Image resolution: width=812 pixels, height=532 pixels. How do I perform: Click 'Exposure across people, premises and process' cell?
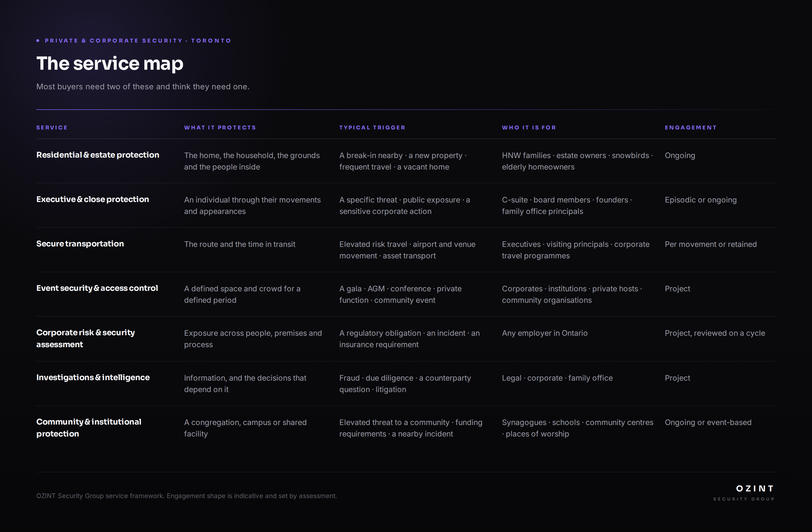tap(253, 339)
